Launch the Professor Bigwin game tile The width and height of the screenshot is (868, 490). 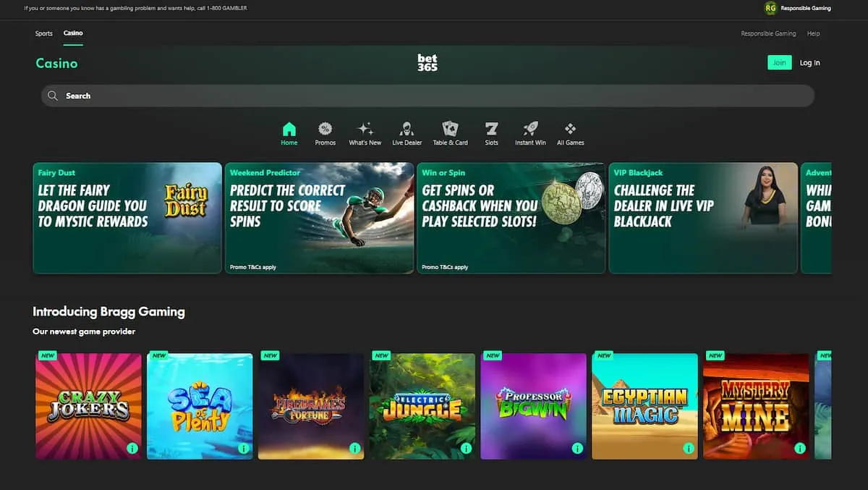[534, 406]
